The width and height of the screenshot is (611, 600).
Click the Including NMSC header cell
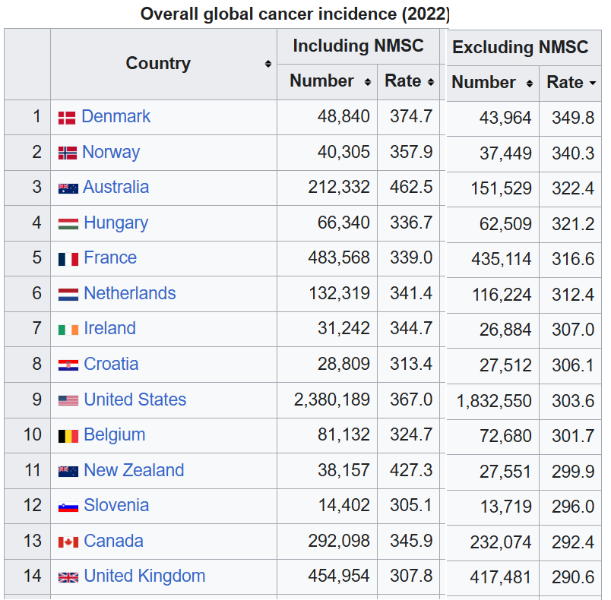358,46
